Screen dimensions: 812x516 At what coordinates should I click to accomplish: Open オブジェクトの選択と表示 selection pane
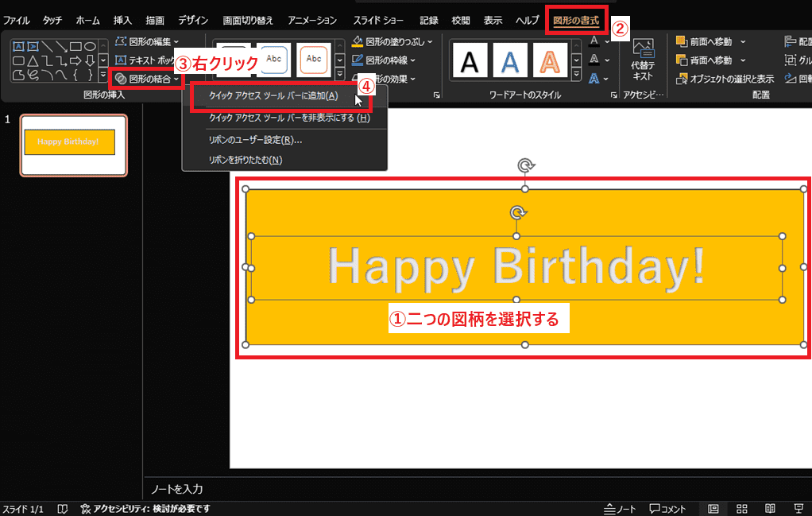(725, 79)
